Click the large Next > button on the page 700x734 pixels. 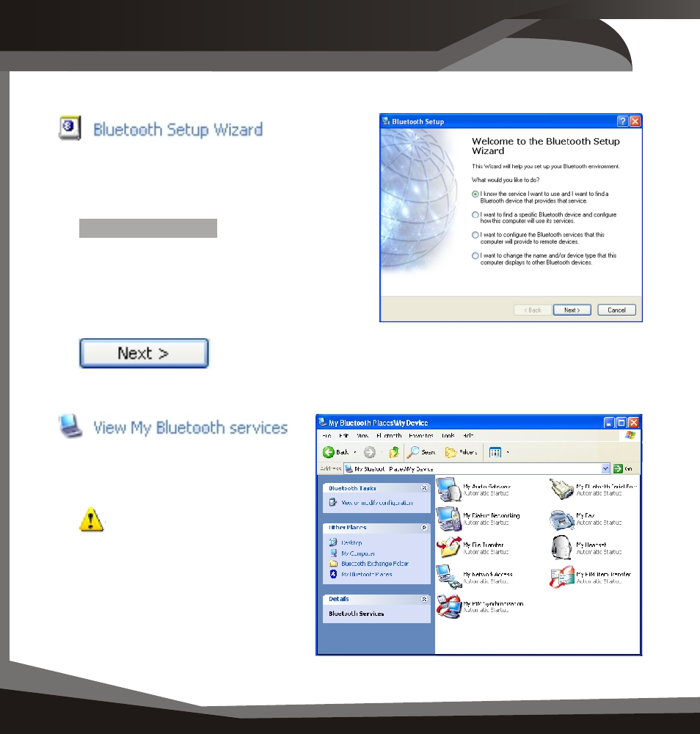144,353
